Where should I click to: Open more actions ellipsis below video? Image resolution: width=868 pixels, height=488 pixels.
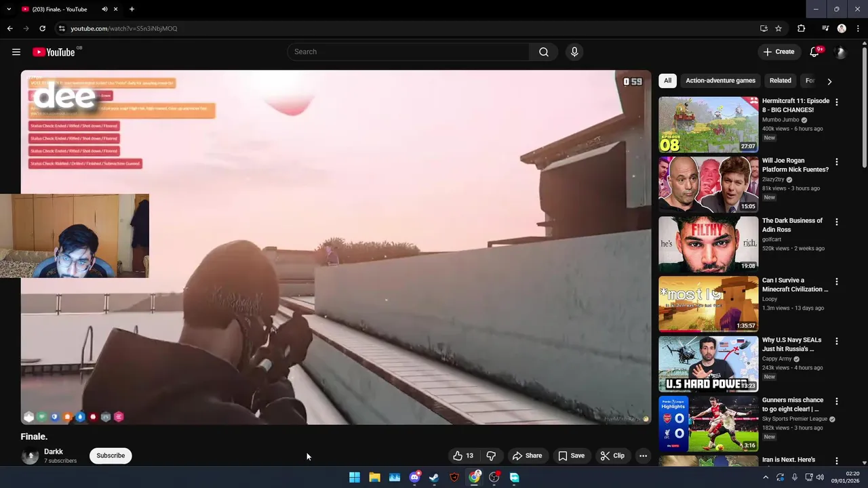point(643,456)
